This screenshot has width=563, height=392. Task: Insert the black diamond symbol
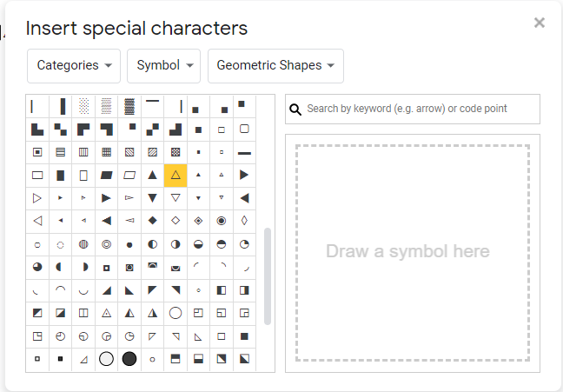pos(153,221)
